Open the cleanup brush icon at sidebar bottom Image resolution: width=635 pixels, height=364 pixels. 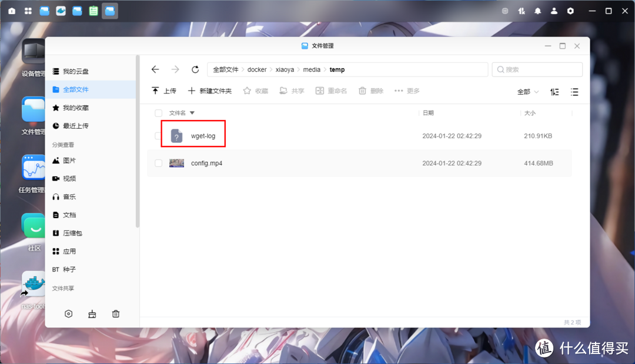(92, 313)
